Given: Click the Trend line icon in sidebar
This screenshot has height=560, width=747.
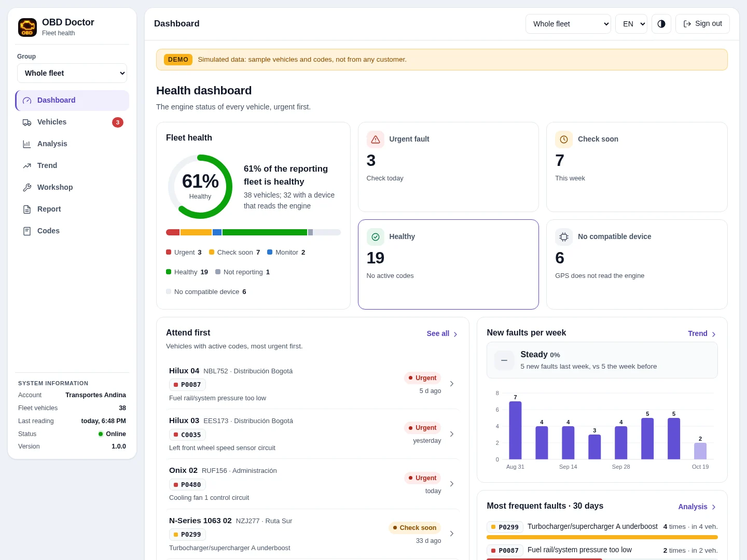Looking at the screenshot, I should click(27, 166).
